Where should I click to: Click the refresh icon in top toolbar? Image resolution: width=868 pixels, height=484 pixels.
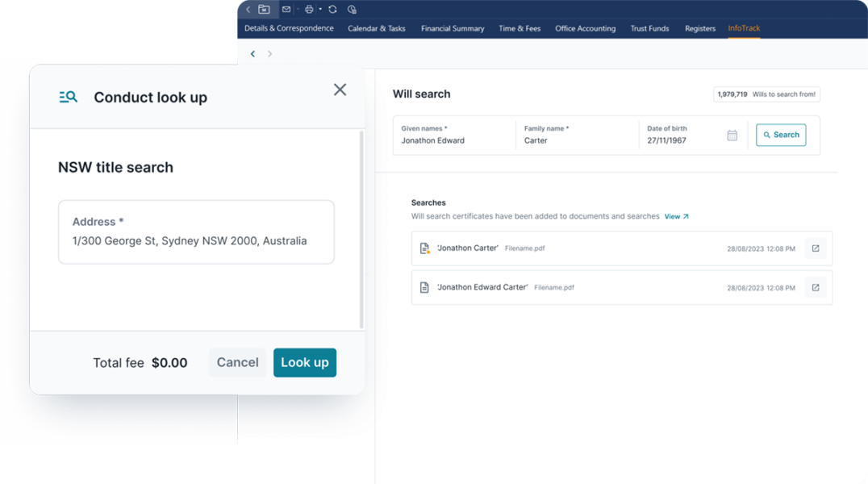(332, 10)
